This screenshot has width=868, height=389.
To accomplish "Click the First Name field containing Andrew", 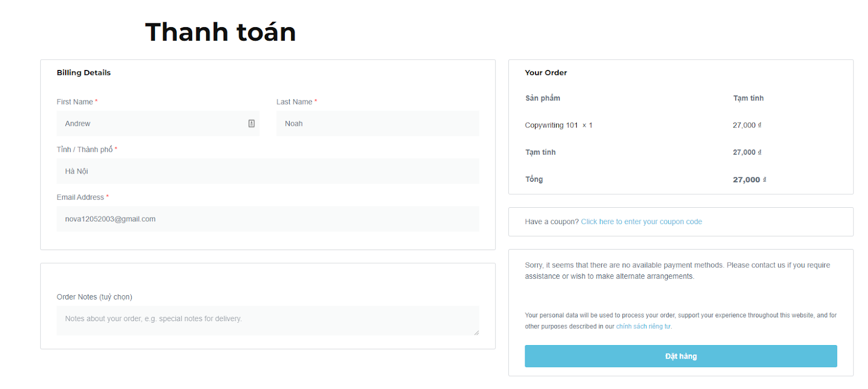I will (158, 124).
